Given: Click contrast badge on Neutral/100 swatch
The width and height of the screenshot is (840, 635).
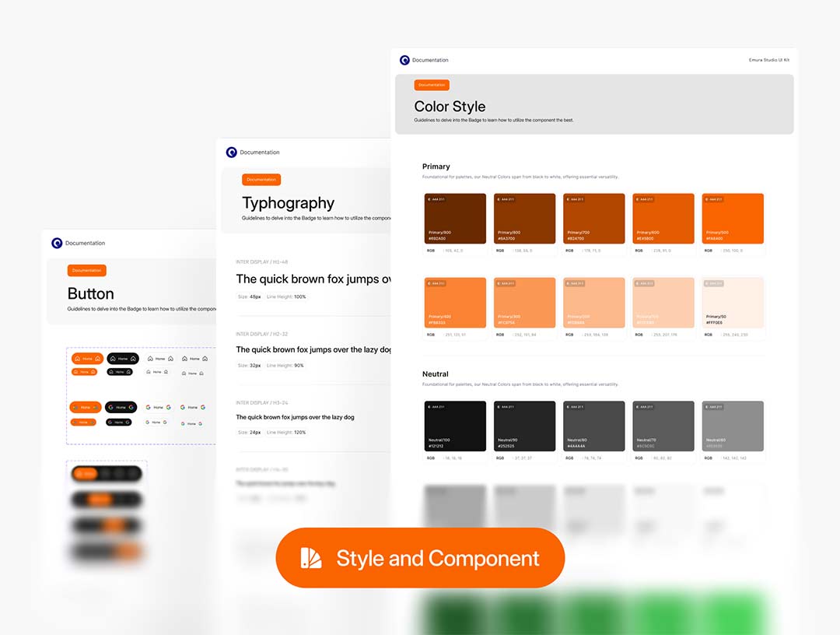Looking at the screenshot, I should pyautogui.click(x=435, y=407).
